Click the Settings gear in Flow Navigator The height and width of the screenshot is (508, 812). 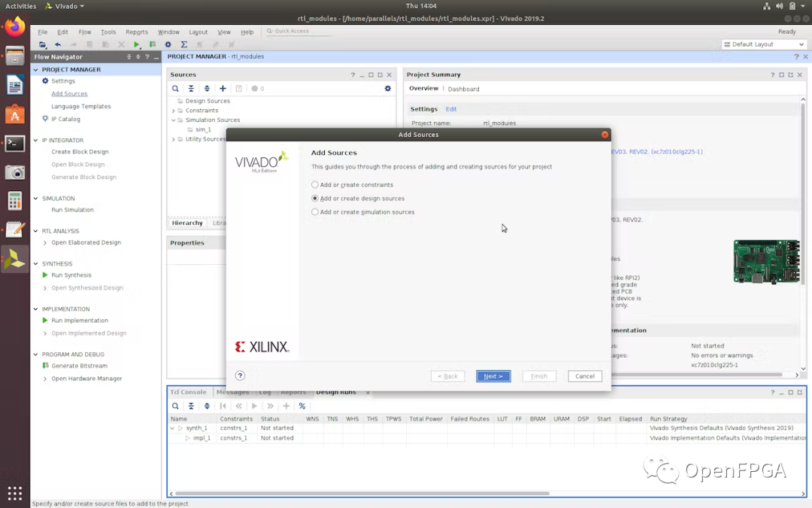pos(45,81)
